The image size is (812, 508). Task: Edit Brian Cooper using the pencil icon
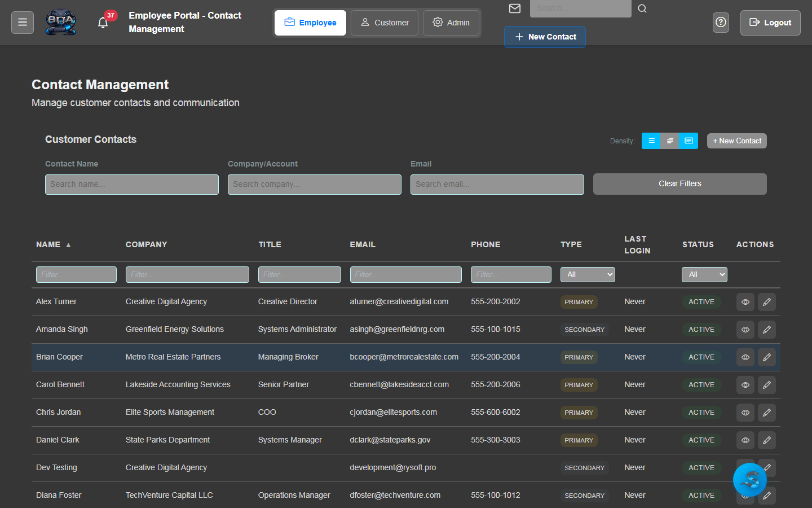click(x=766, y=357)
